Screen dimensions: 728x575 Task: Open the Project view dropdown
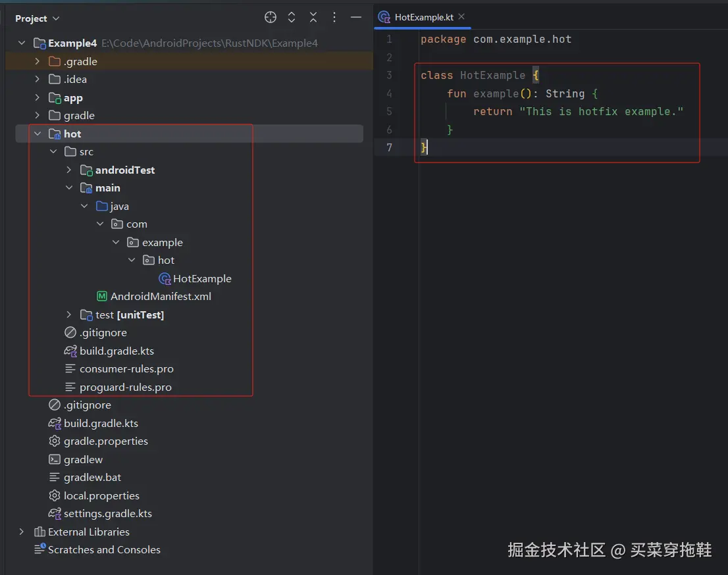[37, 18]
